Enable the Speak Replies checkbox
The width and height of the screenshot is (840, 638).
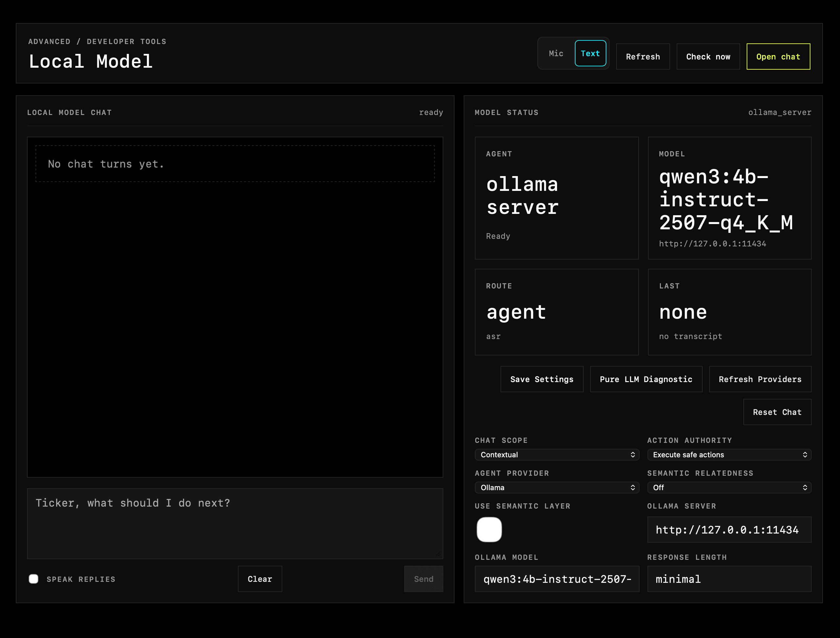coord(34,579)
